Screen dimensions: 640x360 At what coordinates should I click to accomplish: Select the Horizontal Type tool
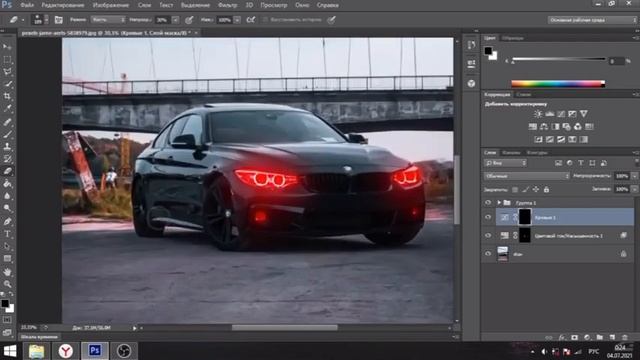click(x=7, y=234)
